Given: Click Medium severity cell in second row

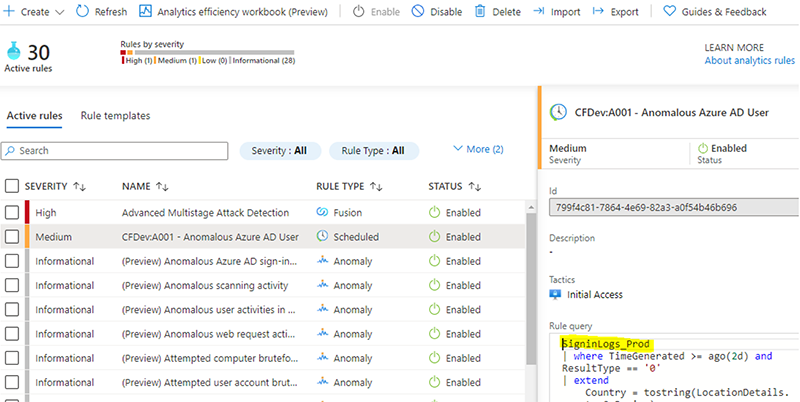Looking at the screenshot, I should tap(54, 237).
